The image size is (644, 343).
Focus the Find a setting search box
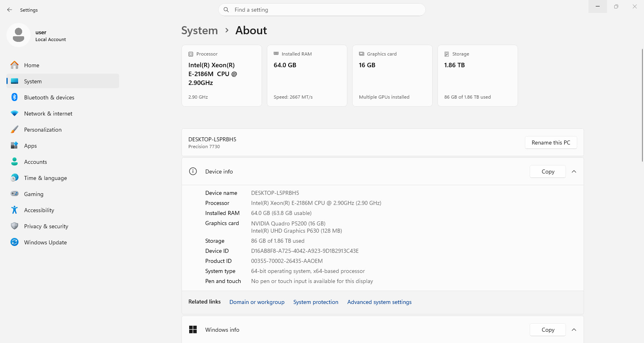coord(322,10)
